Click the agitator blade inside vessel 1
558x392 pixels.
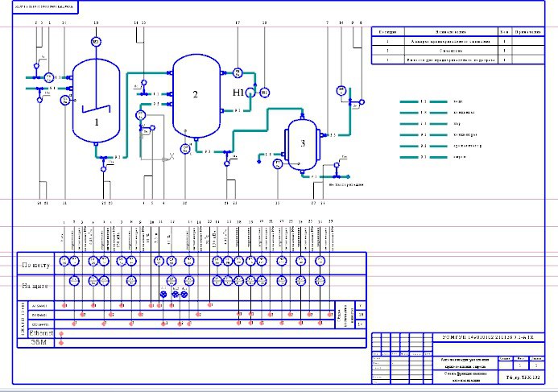coord(97,108)
